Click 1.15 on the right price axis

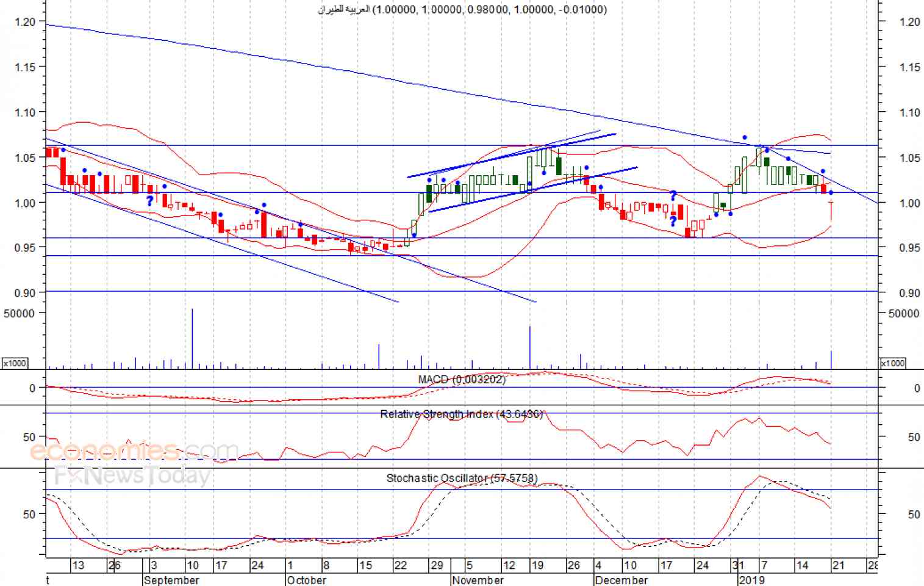910,67
